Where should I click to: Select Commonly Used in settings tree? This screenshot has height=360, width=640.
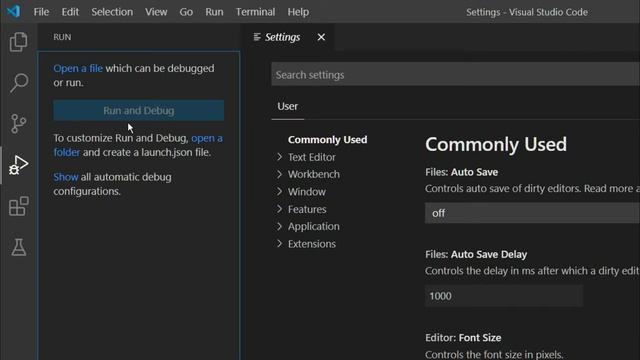[327, 140]
